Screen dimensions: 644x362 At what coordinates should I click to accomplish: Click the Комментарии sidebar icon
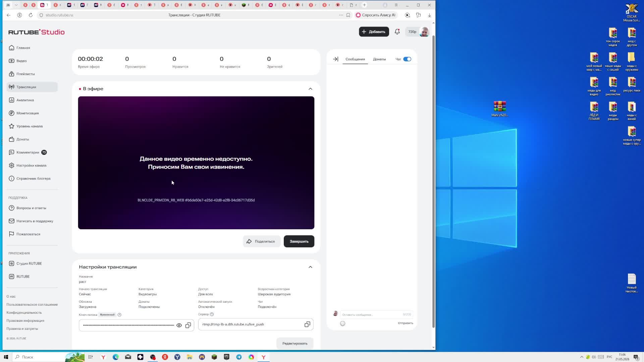point(12,153)
